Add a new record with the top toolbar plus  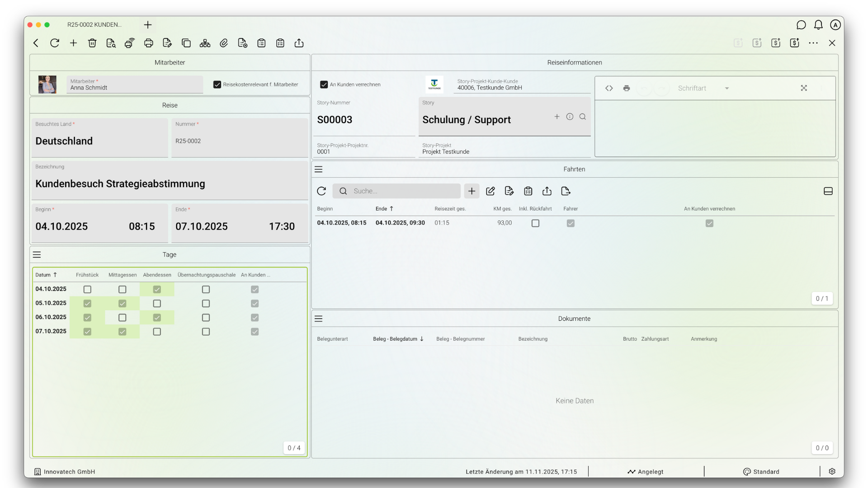(73, 43)
